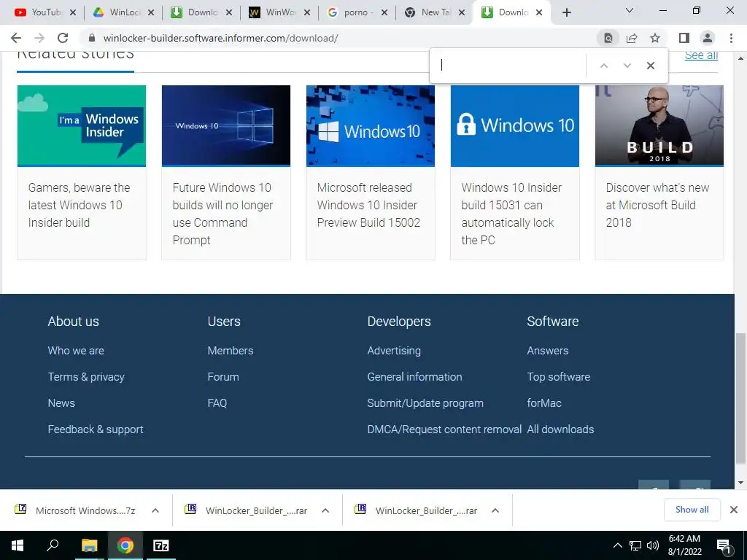Image resolution: width=747 pixels, height=560 pixels.
Task: Switch to the YouTube tab
Action: pos(39,12)
